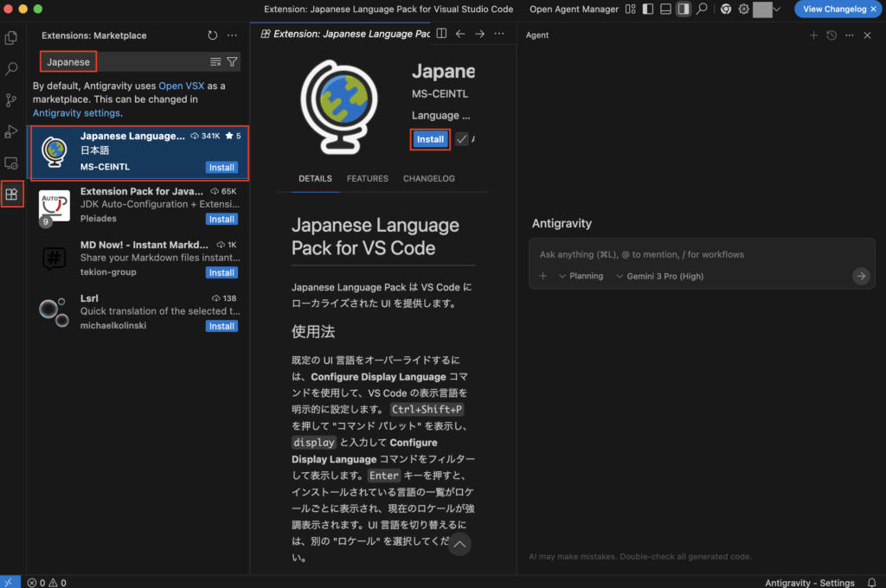The width and height of the screenshot is (886, 588).
Task: Start a new agent conversation with plus
Action: [813, 35]
